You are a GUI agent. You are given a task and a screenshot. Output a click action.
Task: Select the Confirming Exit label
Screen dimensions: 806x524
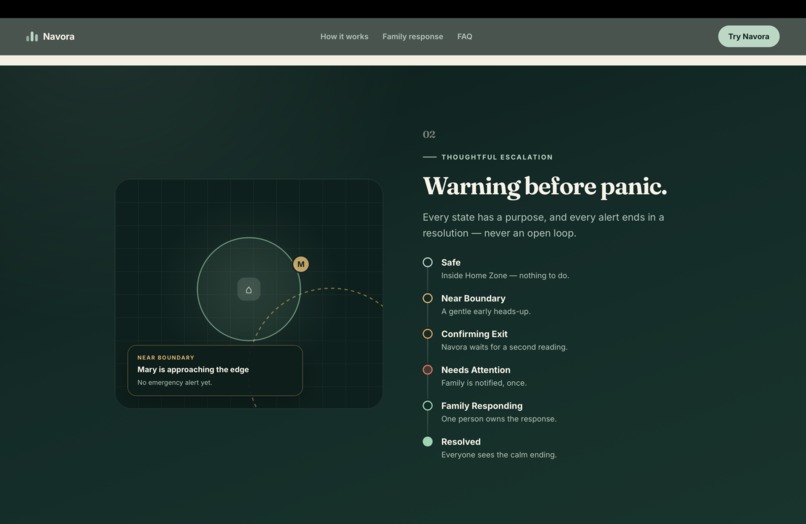pos(474,334)
